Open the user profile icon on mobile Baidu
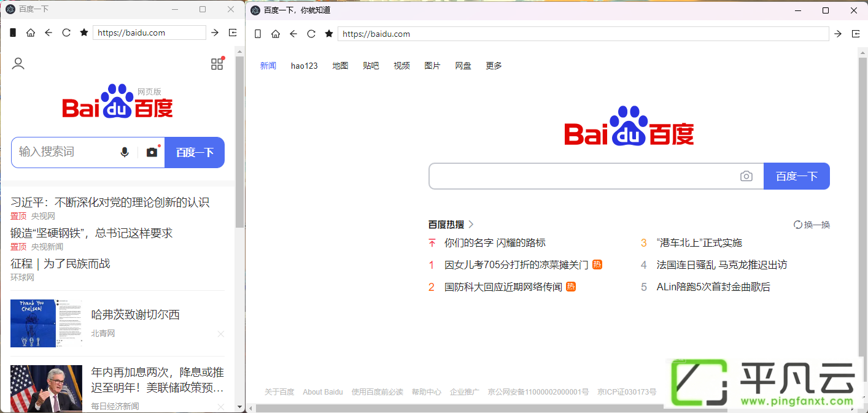 (18, 64)
